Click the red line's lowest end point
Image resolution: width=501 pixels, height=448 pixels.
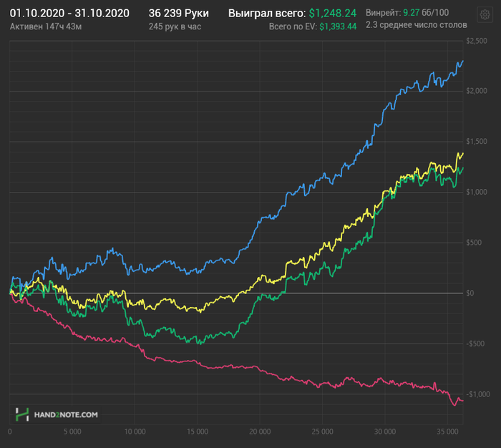coord(454,405)
